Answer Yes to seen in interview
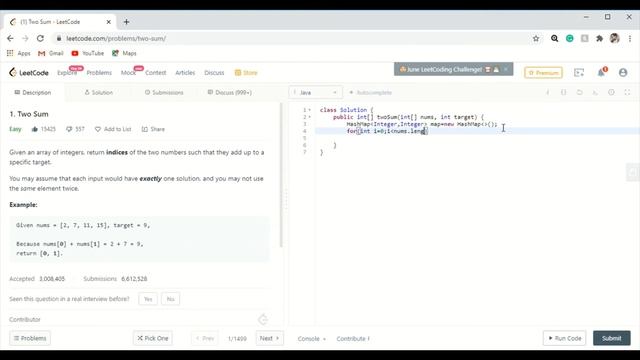Viewport: 640px width, 360px height. pyautogui.click(x=148, y=299)
